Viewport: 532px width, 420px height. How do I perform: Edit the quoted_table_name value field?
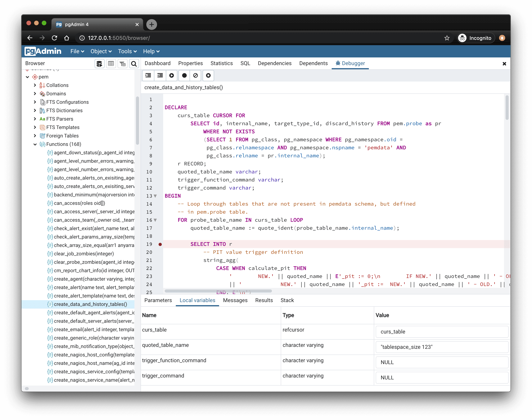[x=441, y=347]
